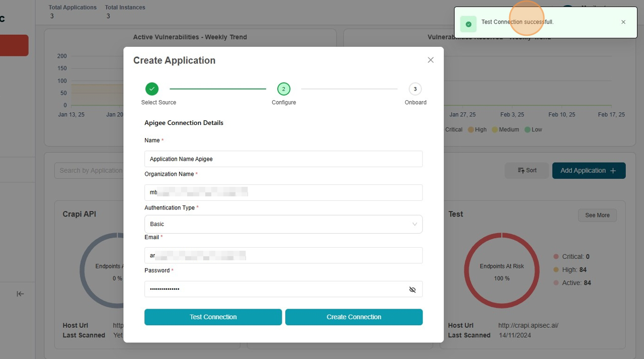
Task: Toggle the Low severity legend dot
Action: point(527,130)
